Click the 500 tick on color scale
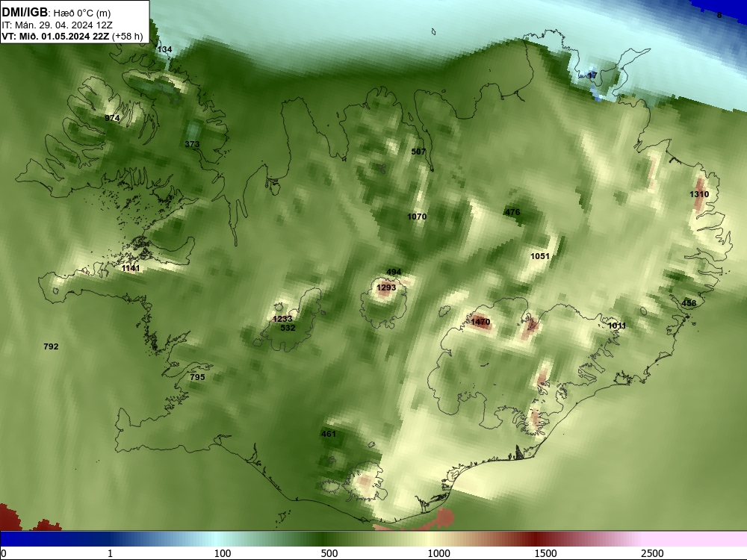The height and width of the screenshot is (560, 747). tap(329, 553)
